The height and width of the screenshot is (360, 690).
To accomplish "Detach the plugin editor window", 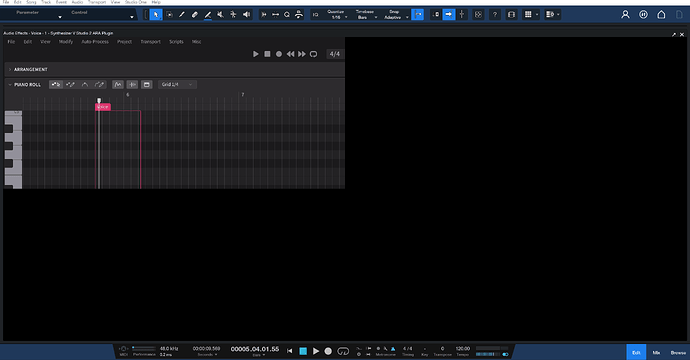I will (674, 34).
